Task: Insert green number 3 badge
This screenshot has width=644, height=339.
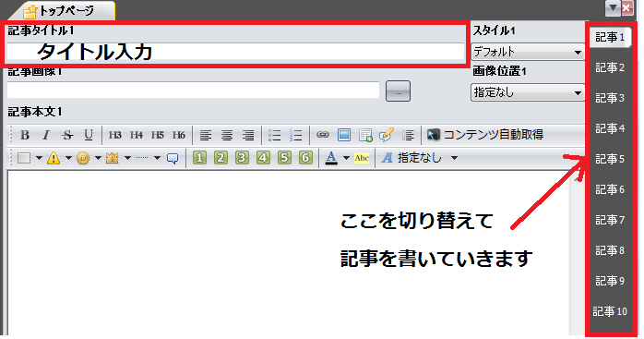Action: point(242,158)
